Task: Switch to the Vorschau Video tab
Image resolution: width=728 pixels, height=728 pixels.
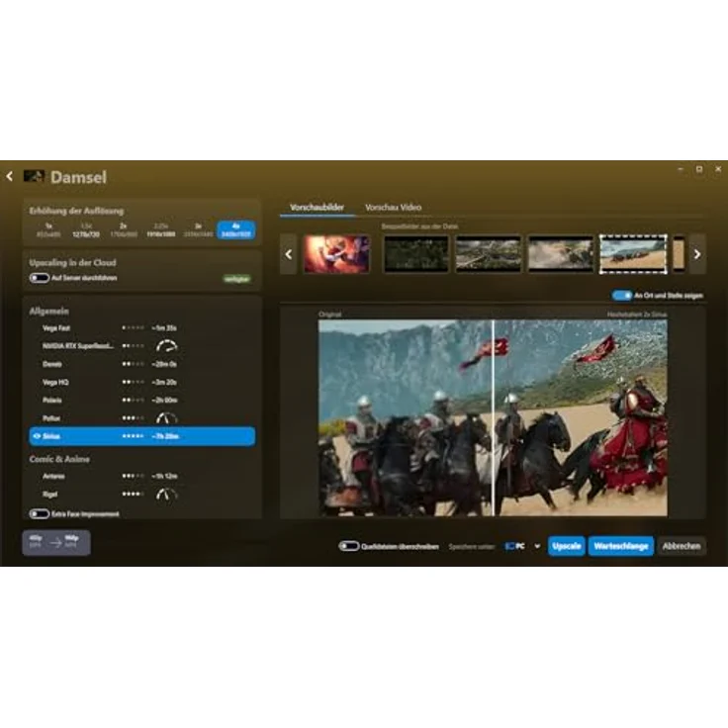Action: tap(394, 208)
